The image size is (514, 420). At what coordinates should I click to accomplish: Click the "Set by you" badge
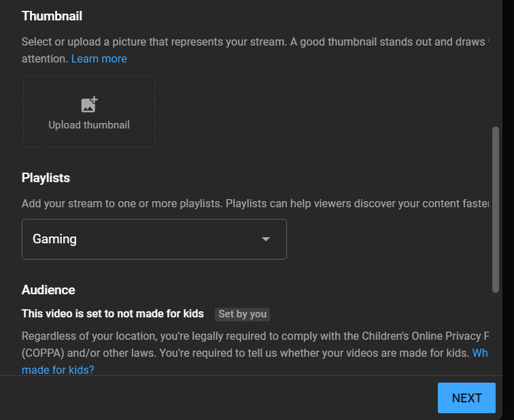(x=242, y=314)
